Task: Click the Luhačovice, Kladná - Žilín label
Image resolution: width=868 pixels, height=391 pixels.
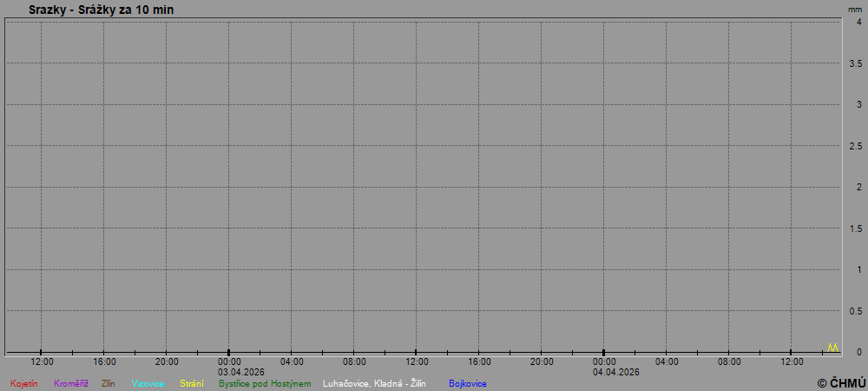Action: [x=374, y=383]
